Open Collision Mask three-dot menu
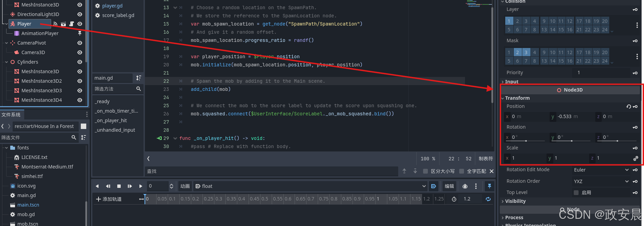Image resolution: width=644 pixels, height=226 pixels. (x=637, y=56)
